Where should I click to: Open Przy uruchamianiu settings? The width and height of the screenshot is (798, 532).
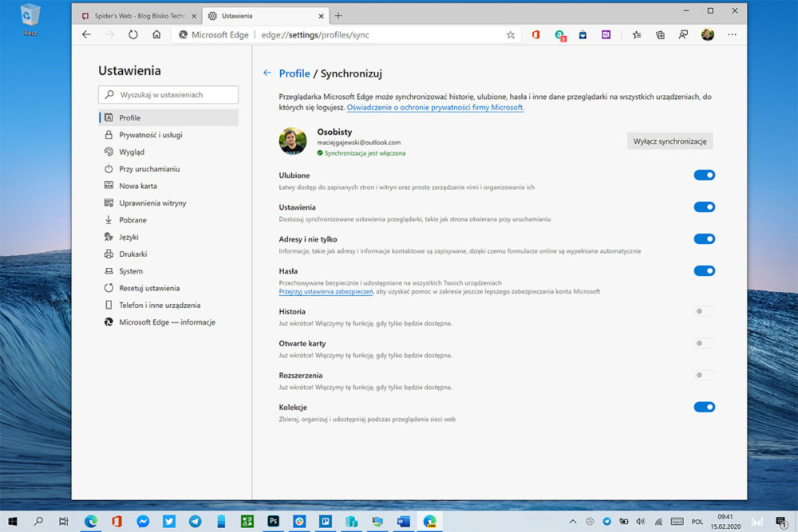(168, 169)
